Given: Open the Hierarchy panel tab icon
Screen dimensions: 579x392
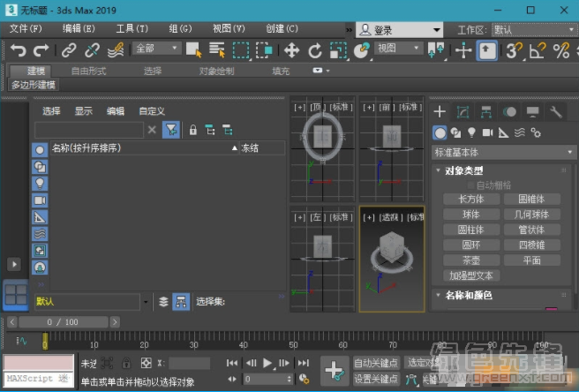Looking at the screenshot, I should (x=486, y=111).
